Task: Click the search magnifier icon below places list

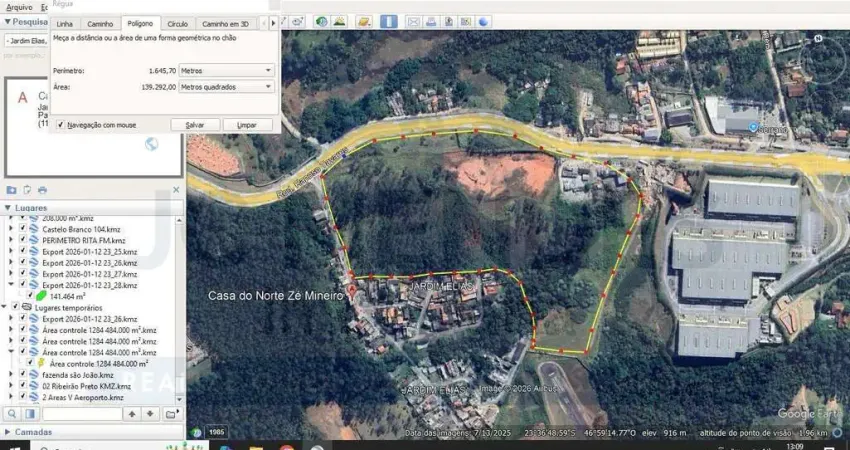Action: point(12,414)
